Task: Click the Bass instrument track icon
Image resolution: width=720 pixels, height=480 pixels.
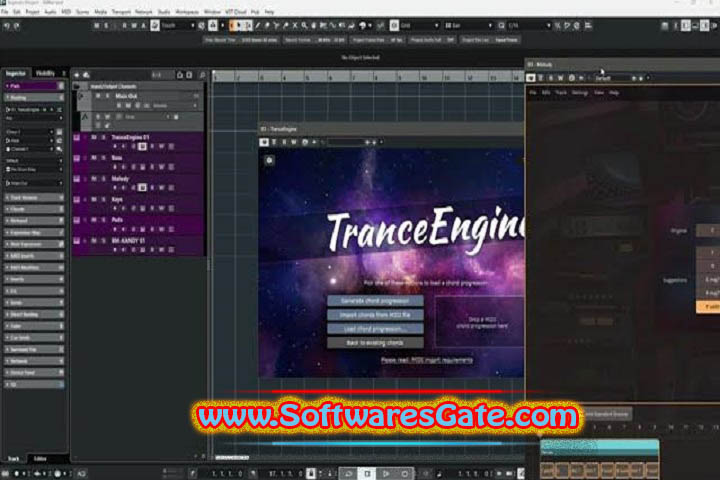Action: (x=77, y=158)
